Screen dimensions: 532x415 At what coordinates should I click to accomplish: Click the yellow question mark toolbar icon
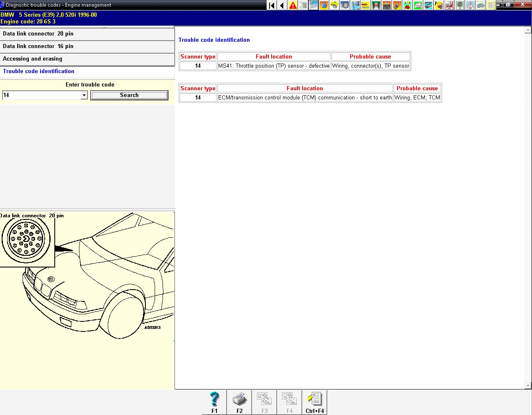tap(439, 5)
